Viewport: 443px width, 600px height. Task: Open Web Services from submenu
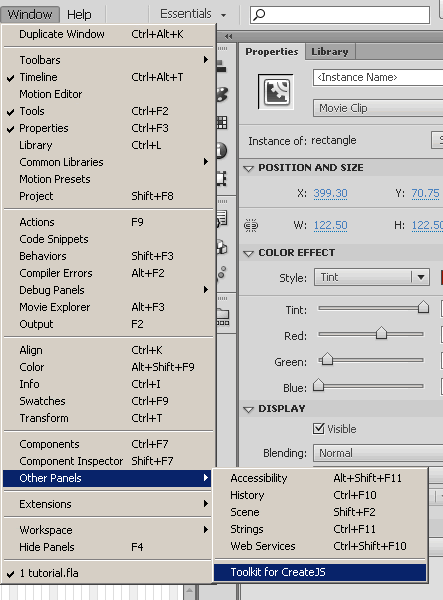pos(320,546)
